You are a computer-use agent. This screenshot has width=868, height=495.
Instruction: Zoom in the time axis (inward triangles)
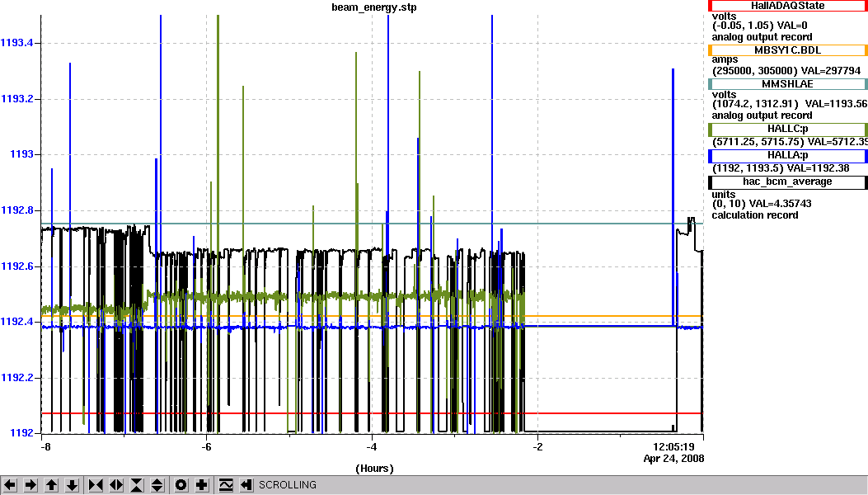[96, 485]
